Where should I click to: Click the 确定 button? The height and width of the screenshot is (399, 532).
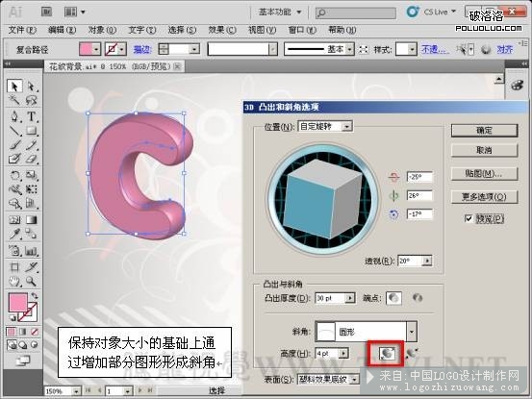point(484,131)
